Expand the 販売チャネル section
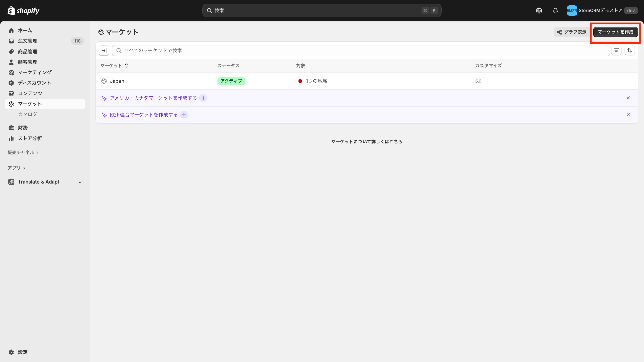 [23, 152]
